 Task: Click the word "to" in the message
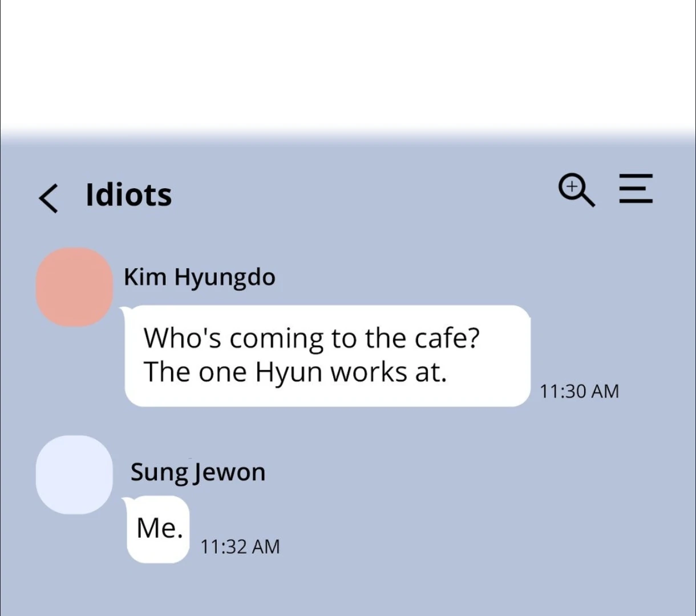[344, 338]
